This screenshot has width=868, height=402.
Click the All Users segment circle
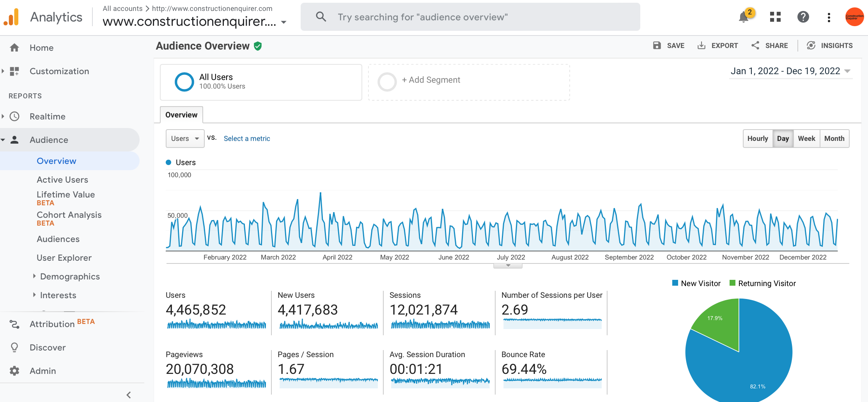(x=184, y=82)
